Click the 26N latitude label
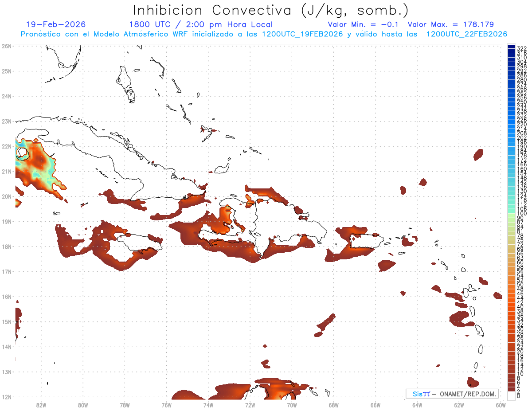 pos(7,46)
